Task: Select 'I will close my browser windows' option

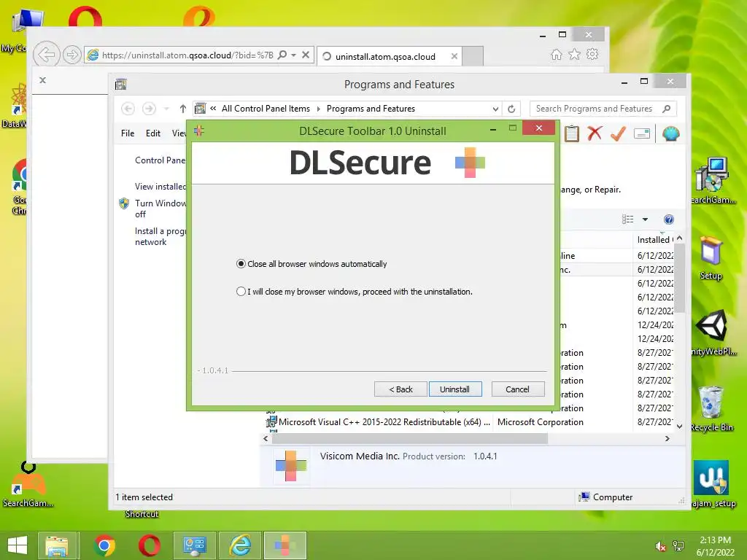Action: tap(354, 292)
